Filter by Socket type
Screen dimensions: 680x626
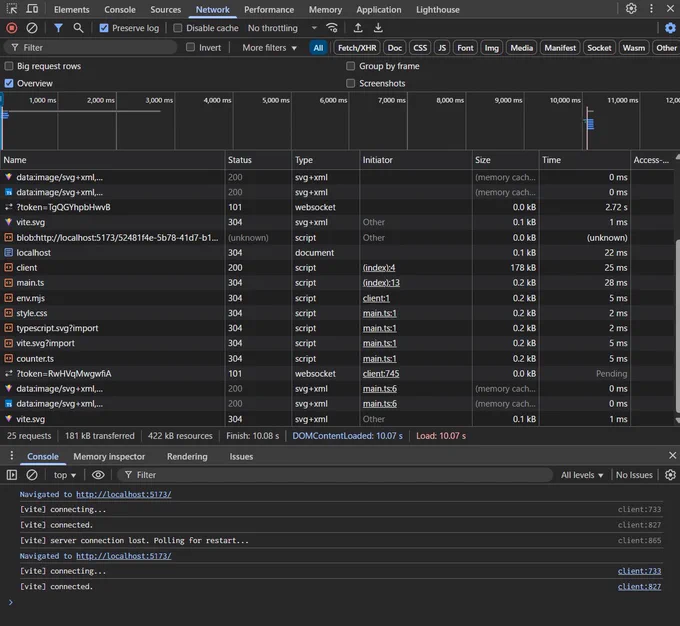click(x=599, y=48)
